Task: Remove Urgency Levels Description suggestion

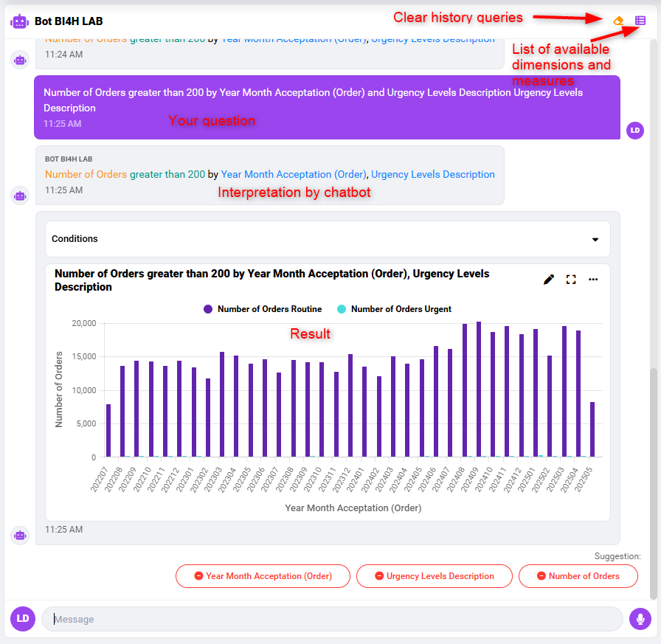Action: pos(434,576)
